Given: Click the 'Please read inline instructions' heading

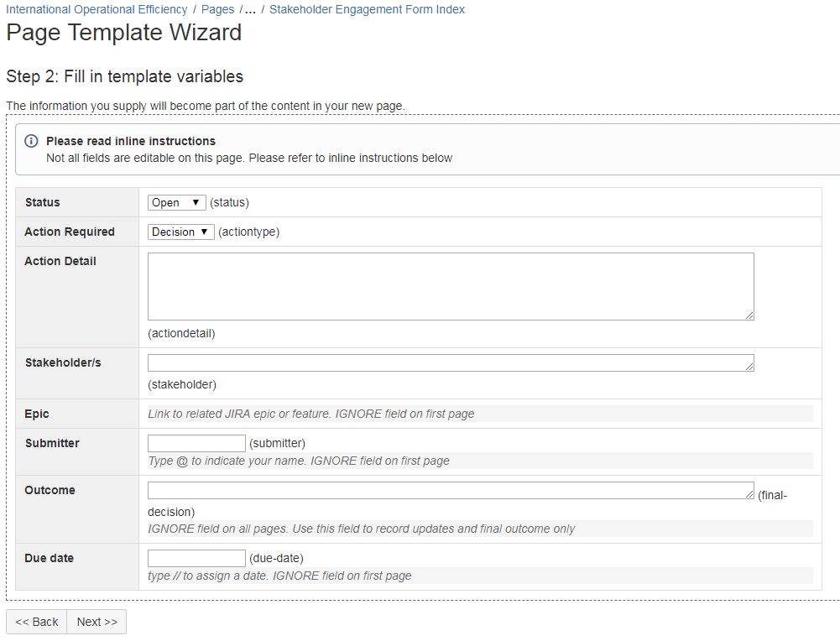Looking at the screenshot, I should [131, 141].
